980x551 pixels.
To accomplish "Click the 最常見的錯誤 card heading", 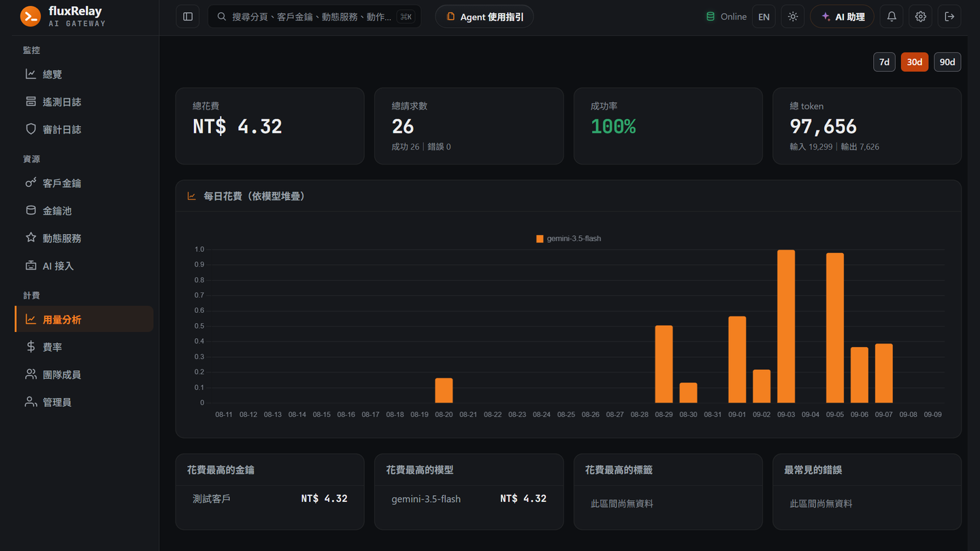I will [x=813, y=470].
